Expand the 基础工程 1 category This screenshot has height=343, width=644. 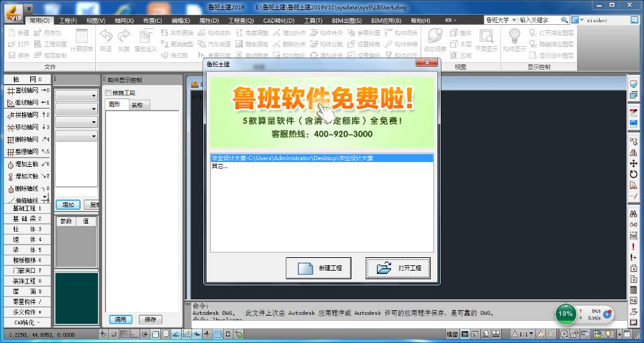click(28, 208)
